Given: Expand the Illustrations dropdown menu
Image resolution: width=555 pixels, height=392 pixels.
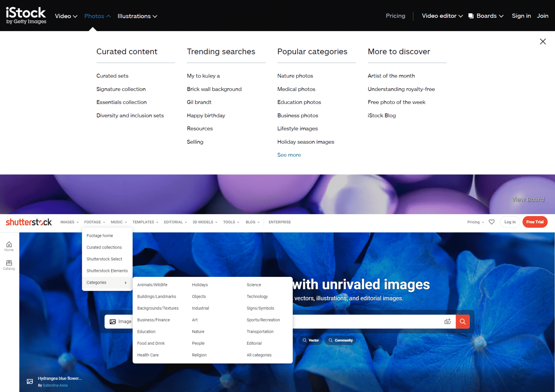Looking at the screenshot, I should click(137, 16).
